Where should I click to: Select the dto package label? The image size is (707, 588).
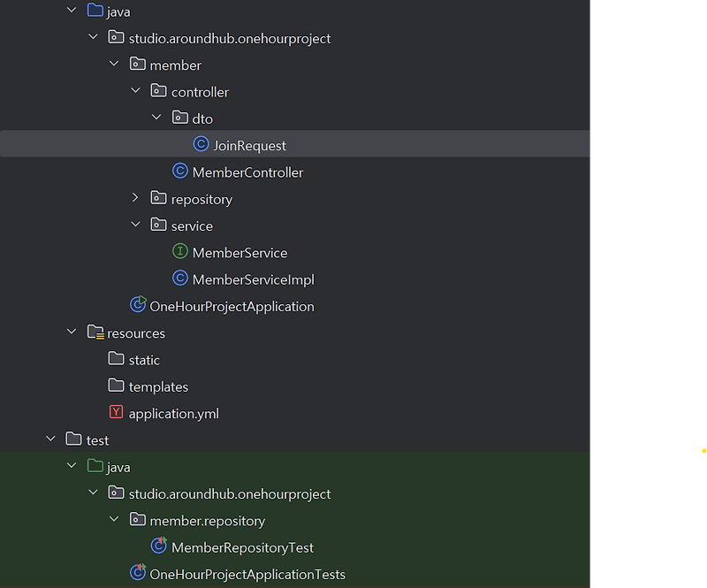pos(202,119)
